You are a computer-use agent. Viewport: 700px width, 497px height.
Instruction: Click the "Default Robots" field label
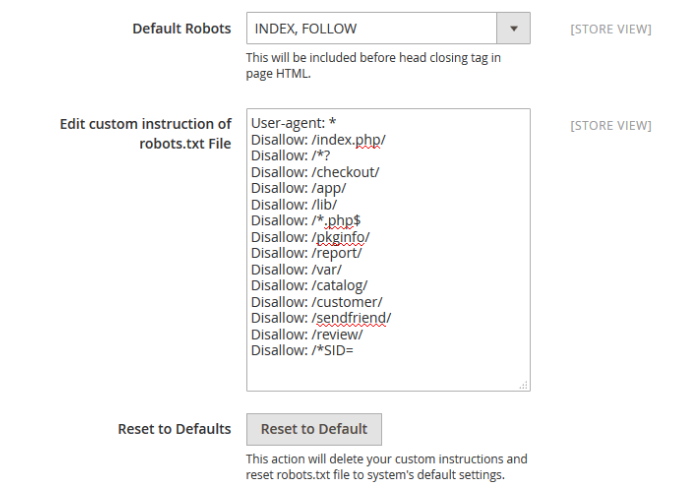[x=181, y=29]
